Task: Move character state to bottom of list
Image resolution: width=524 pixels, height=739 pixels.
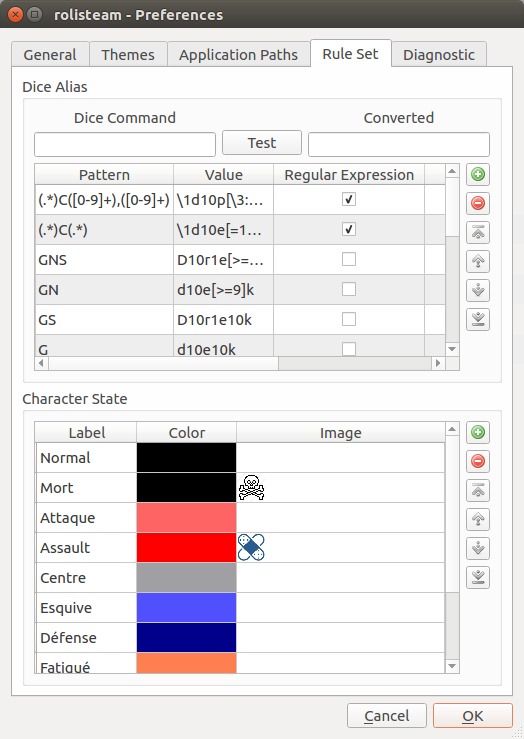Action: [x=478, y=577]
